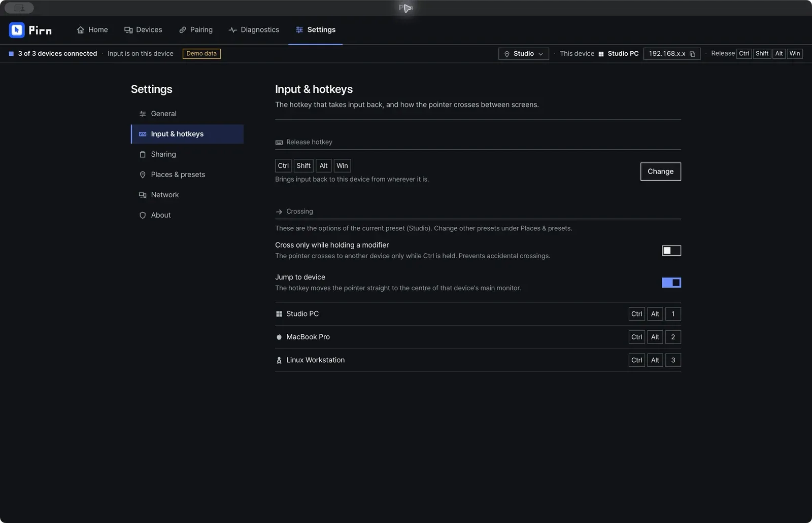Image resolution: width=812 pixels, height=523 pixels.
Task: Select Input & hotkeys in sidebar
Action: click(x=187, y=134)
